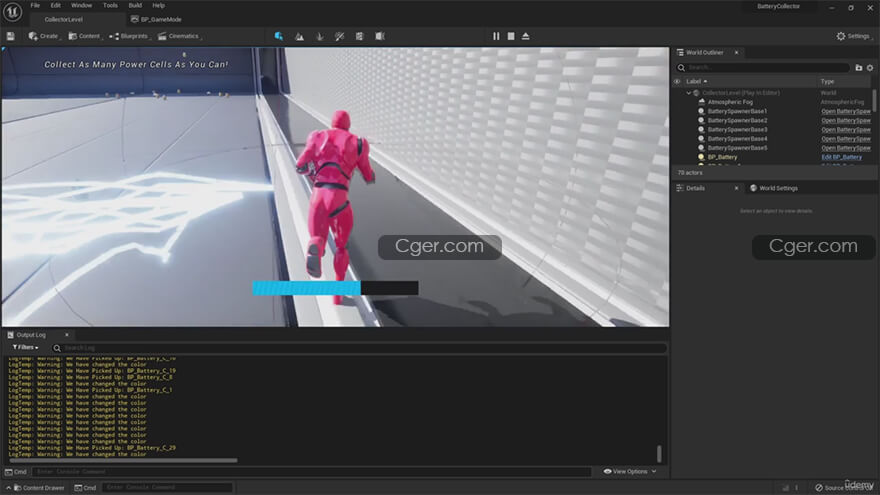Click the Output Log search field
The width and height of the screenshot is (880, 495).
360,348
